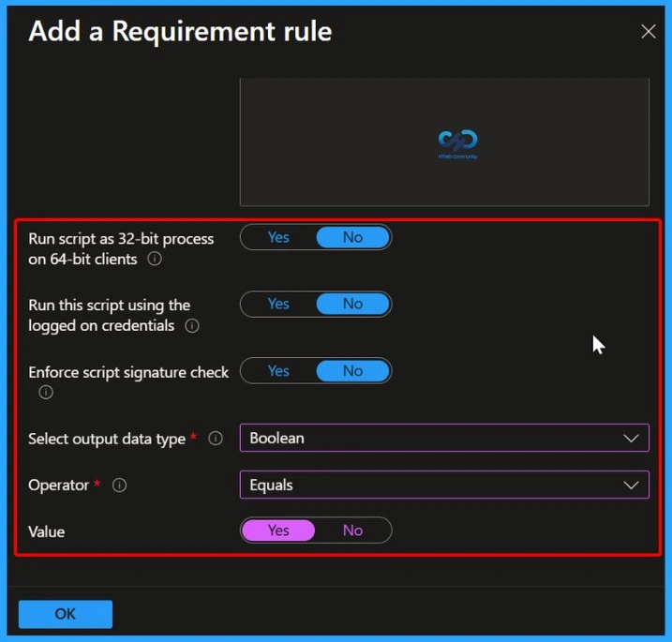This screenshot has height=642, width=672.
Task: Set 32-bit process option to Yes
Action: [x=278, y=237]
